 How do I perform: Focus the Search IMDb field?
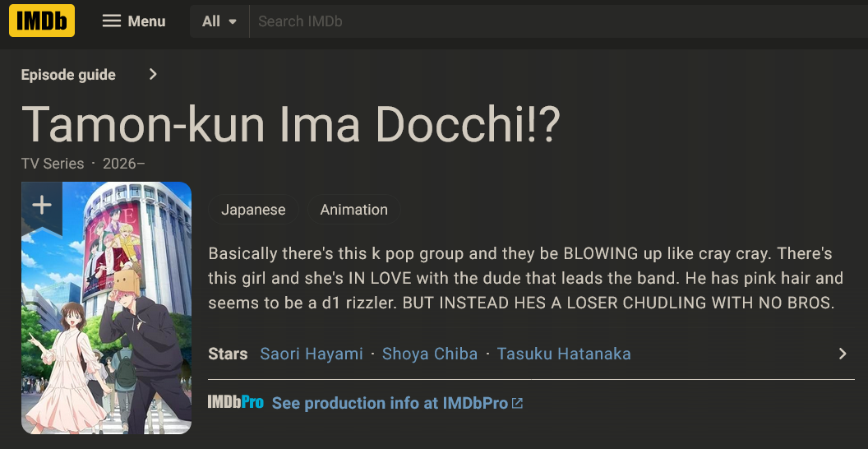pos(559,21)
